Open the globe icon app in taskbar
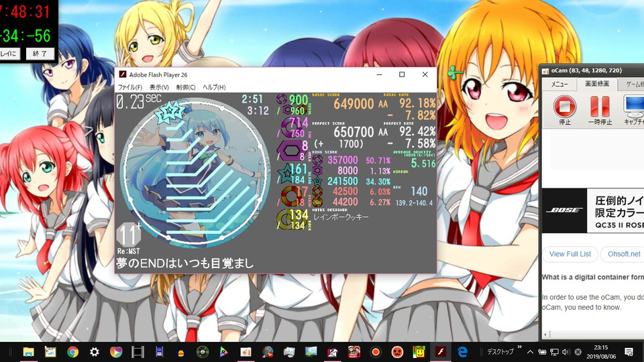This screenshot has height=362, width=644. pos(268,352)
